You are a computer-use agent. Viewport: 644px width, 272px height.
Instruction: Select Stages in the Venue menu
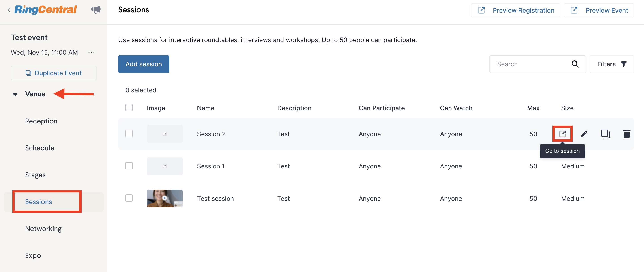click(x=35, y=175)
